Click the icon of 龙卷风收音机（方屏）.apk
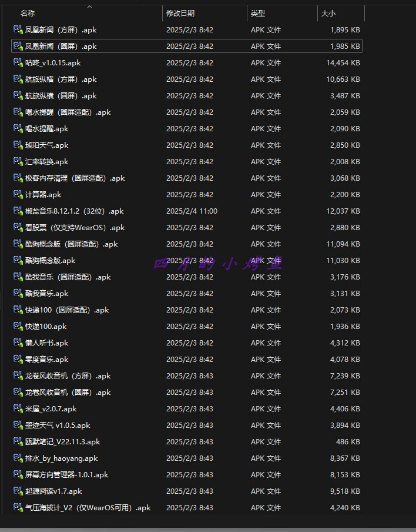416x532 pixels. [x=18, y=376]
